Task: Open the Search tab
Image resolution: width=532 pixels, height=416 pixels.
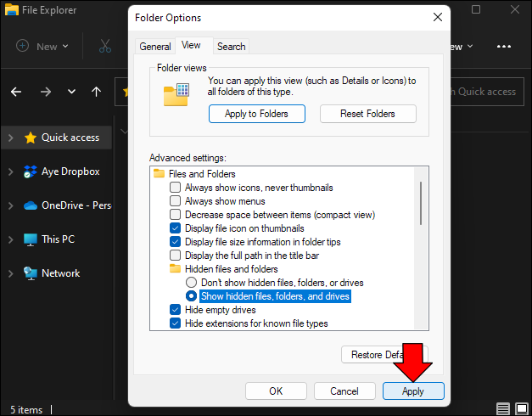Action: tap(231, 47)
